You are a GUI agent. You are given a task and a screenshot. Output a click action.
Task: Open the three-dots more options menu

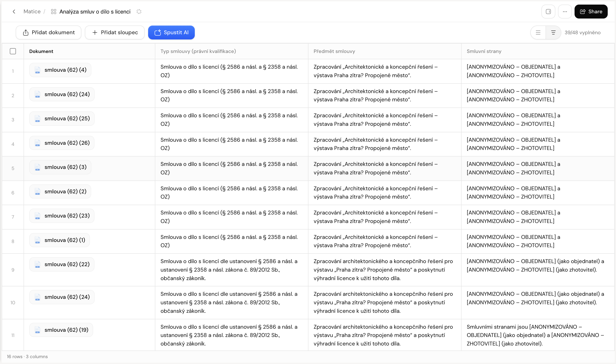pos(565,12)
